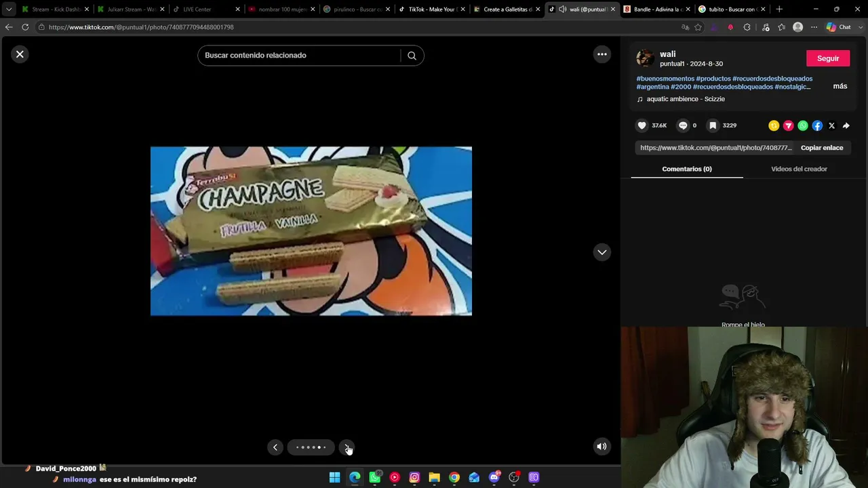Expand the description with 'más'
Viewport: 868px width, 488px height.
click(x=840, y=86)
